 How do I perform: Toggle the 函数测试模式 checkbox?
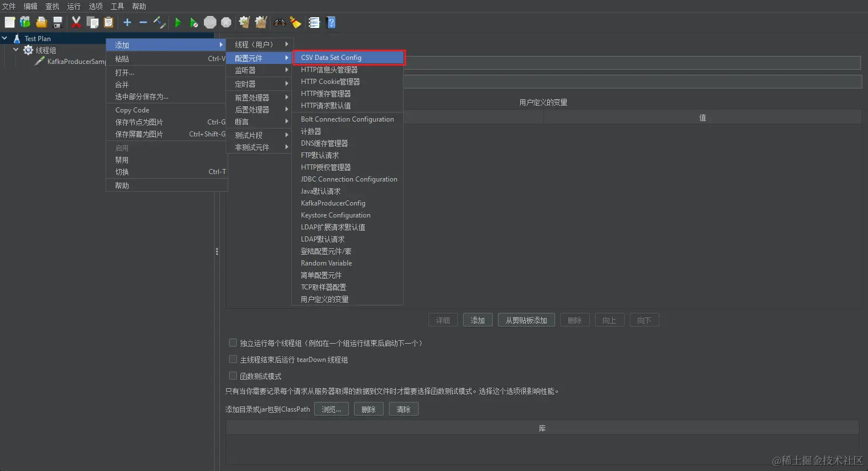233,376
